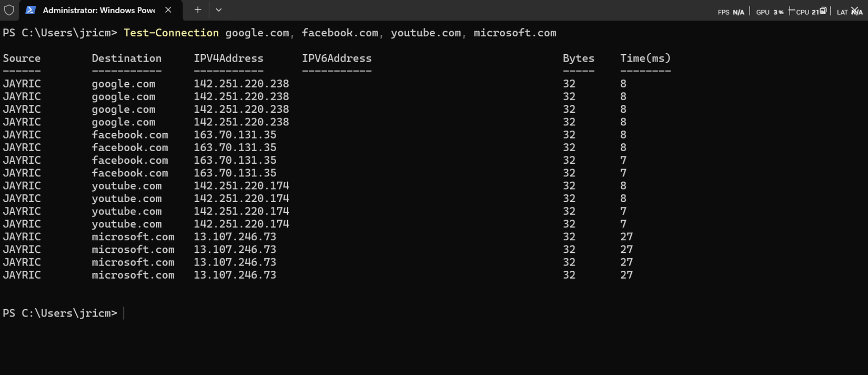Click the PowerShell icon on the tab
Viewport: 868px width, 375px height.
31,9
